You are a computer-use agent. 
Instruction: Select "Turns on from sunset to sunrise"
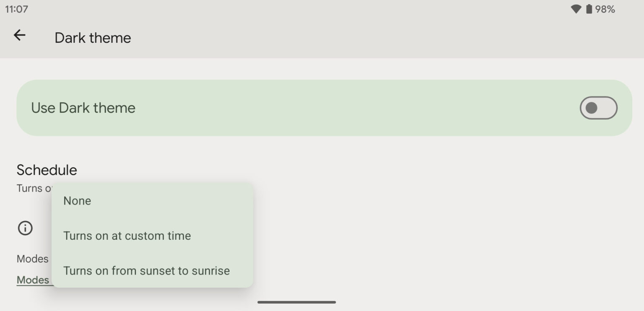(x=146, y=270)
